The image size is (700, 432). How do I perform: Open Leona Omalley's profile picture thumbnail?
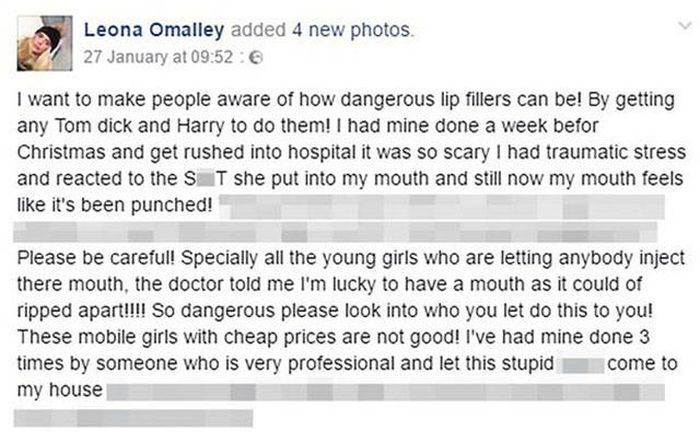pyautogui.click(x=45, y=43)
